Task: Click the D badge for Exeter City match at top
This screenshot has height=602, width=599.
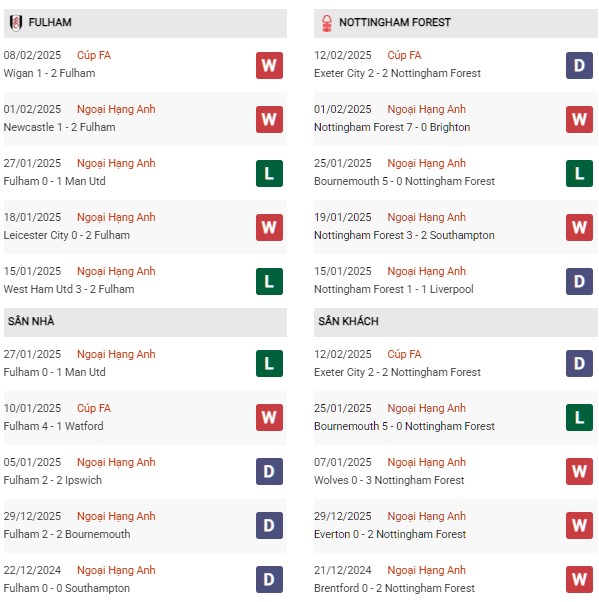Action: (579, 66)
